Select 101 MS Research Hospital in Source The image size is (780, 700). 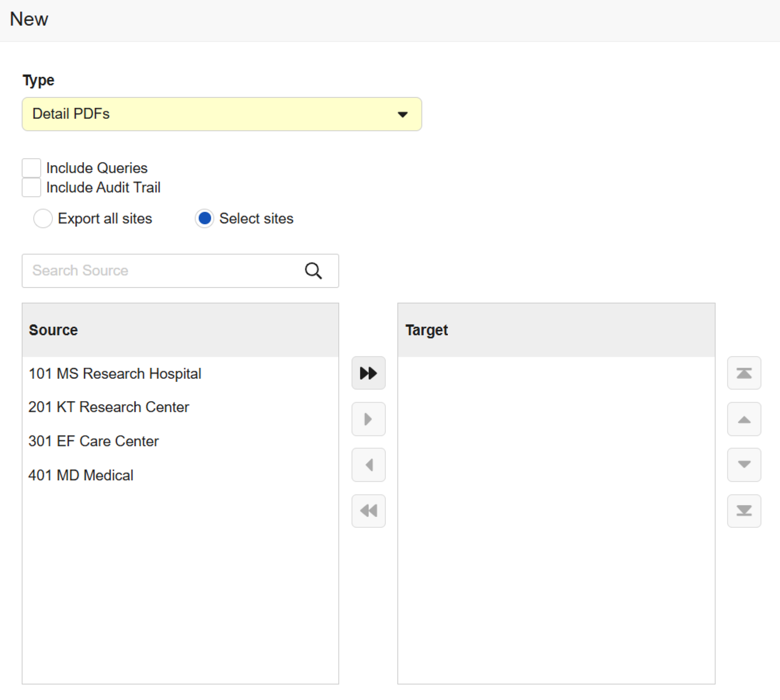[115, 373]
